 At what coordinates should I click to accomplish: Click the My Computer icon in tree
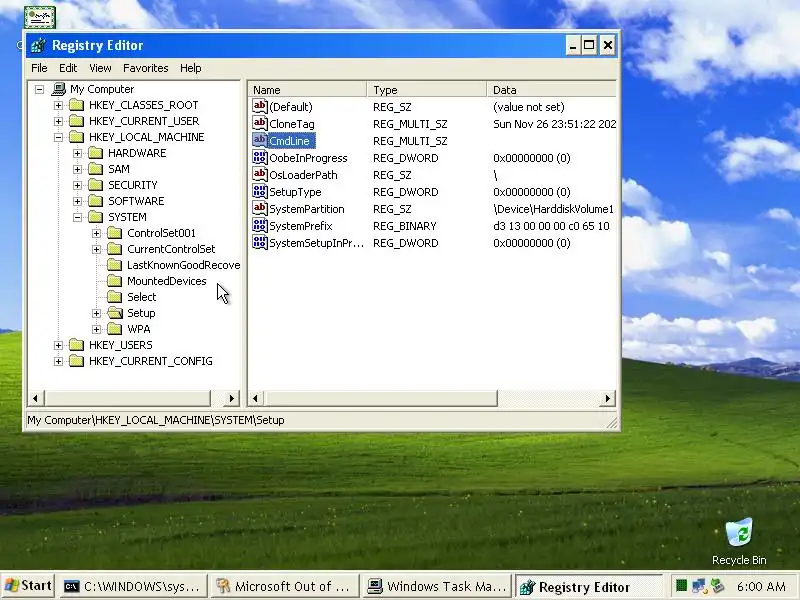click(59, 89)
